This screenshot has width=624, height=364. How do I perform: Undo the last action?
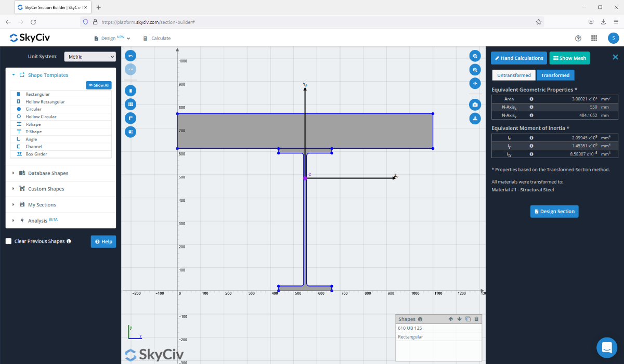pyautogui.click(x=130, y=56)
